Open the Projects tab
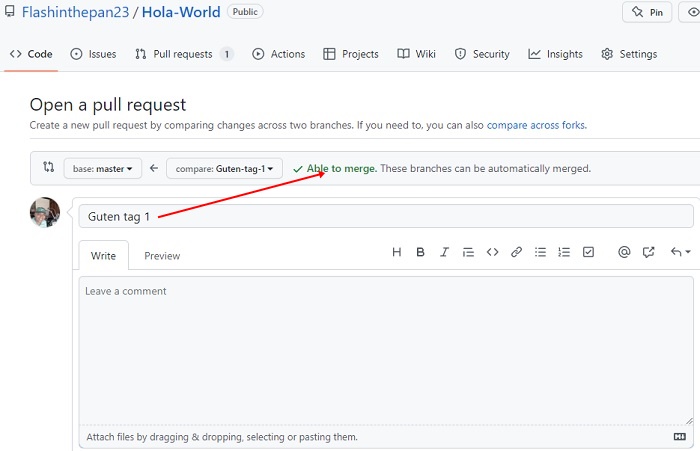Viewport: 700px width, 451px height. [x=351, y=54]
